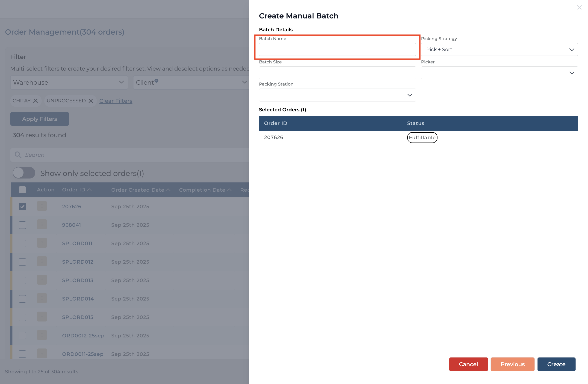The height and width of the screenshot is (384, 588).
Task: Open the Packing Station dropdown
Action: point(337,95)
